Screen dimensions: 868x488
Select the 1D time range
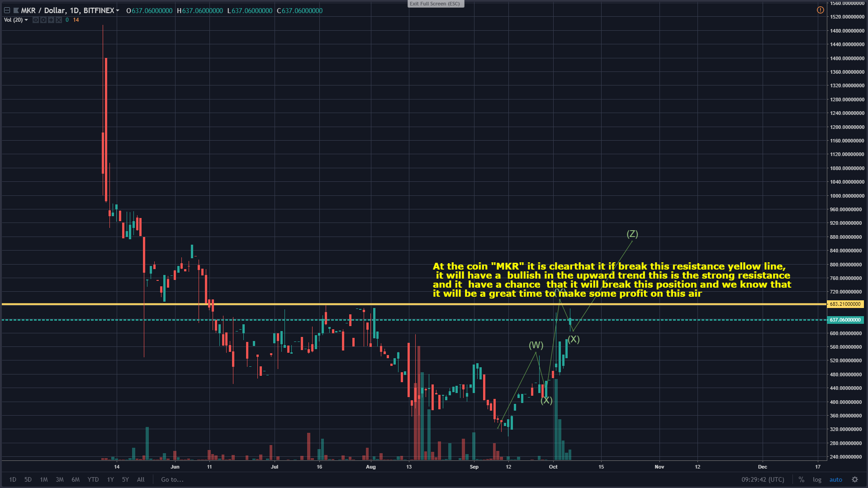pos(13,479)
